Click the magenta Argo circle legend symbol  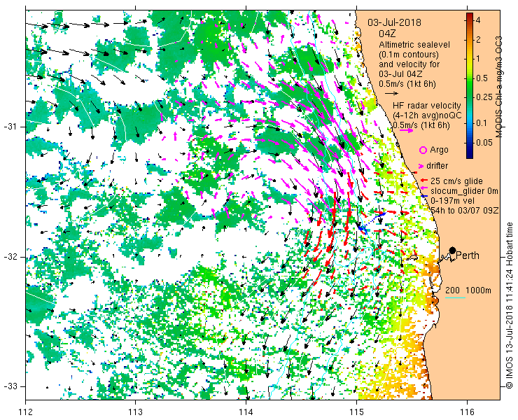point(423,150)
